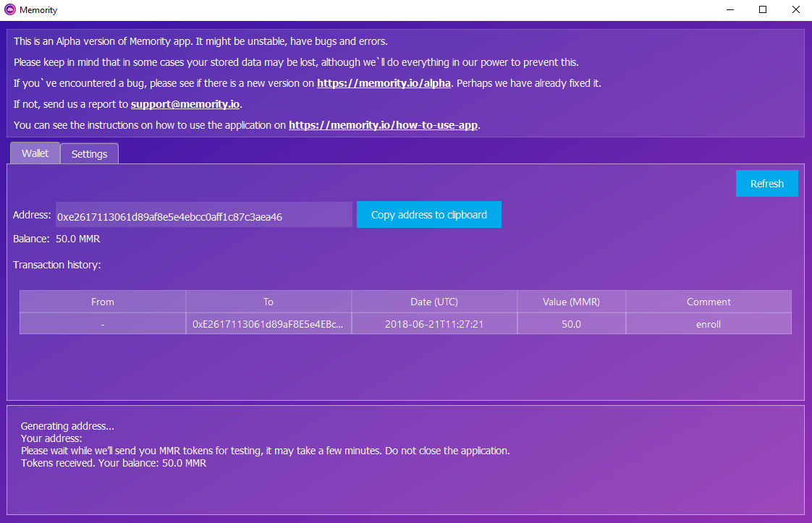The height and width of the screenshot is (523, 812).
Task: Click the Memority app logo icon
Action: point(10,10)
